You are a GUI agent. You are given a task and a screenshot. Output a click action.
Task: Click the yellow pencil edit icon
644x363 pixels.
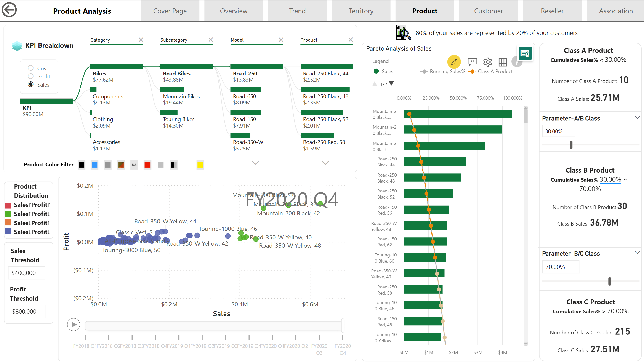pyautogui.click(x=454, y=62)
